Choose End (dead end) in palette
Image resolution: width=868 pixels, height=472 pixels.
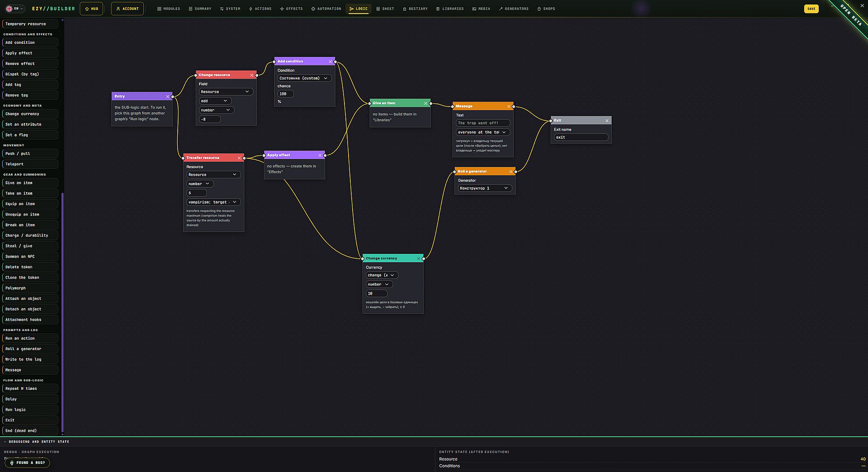[x=30, y=431]
